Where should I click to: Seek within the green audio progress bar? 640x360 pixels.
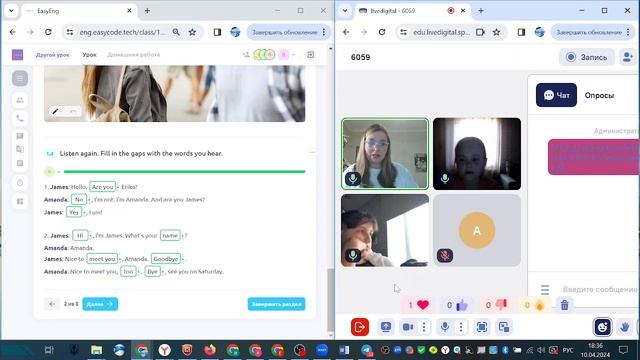[184, 172]
